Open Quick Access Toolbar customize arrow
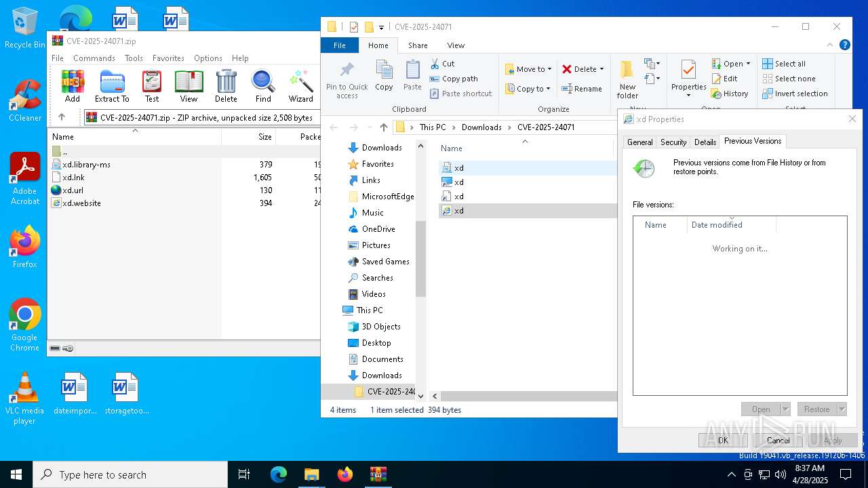This screenshot has width=868, height=488. [x=381, y=28]
